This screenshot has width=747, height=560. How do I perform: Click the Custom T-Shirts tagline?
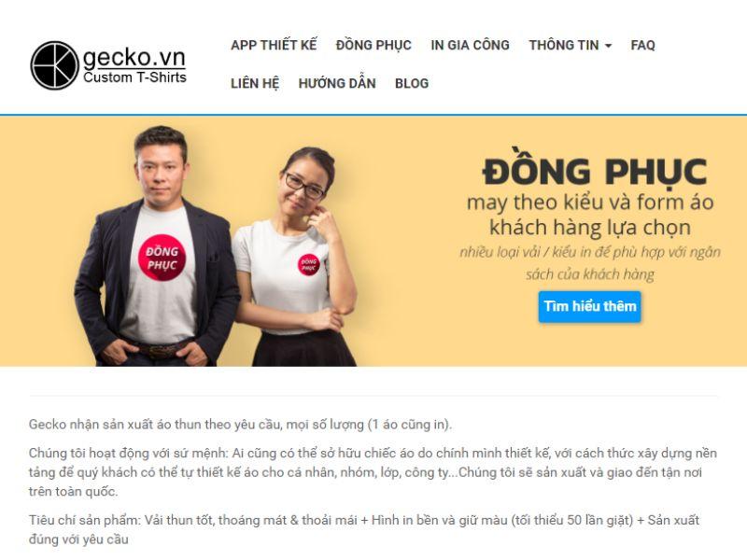click(x=134, y=77)
